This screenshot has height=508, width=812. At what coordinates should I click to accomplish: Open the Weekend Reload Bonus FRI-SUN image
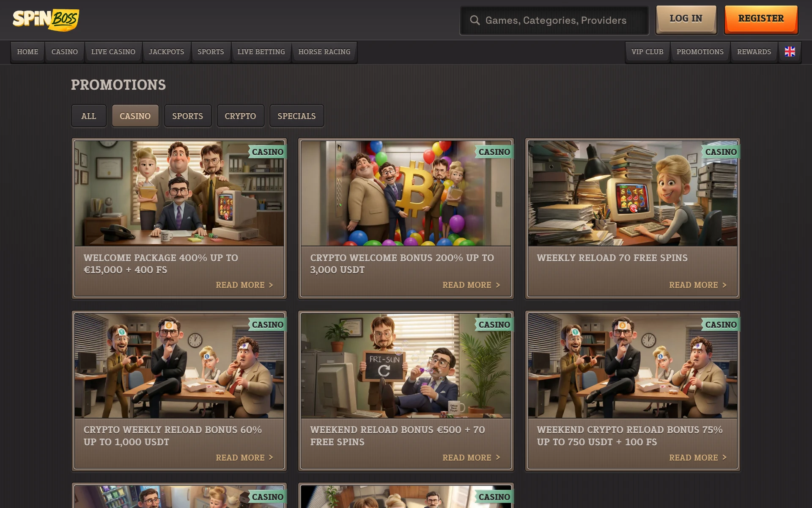coord(406,366)
